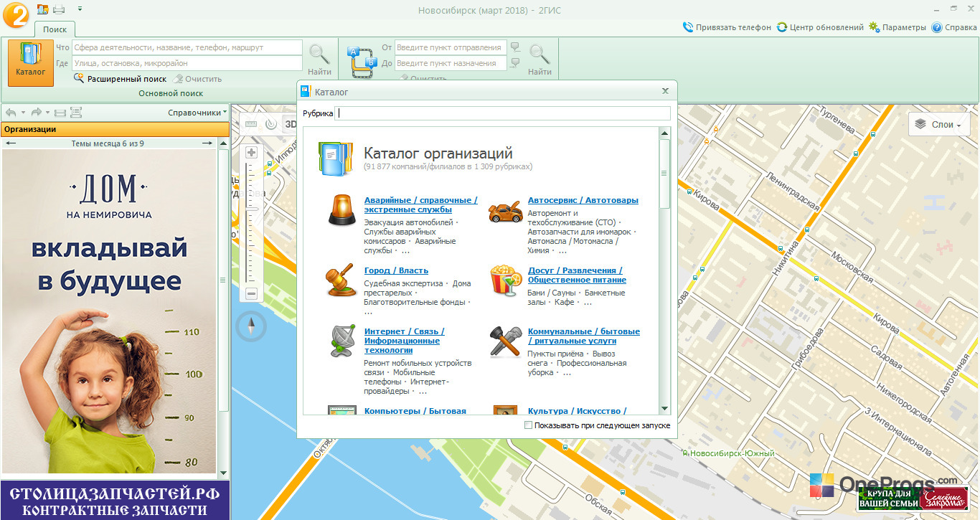Zoom in with the map plus button
The height and width of the screenshot is (520, 980).
click(252, 153)
